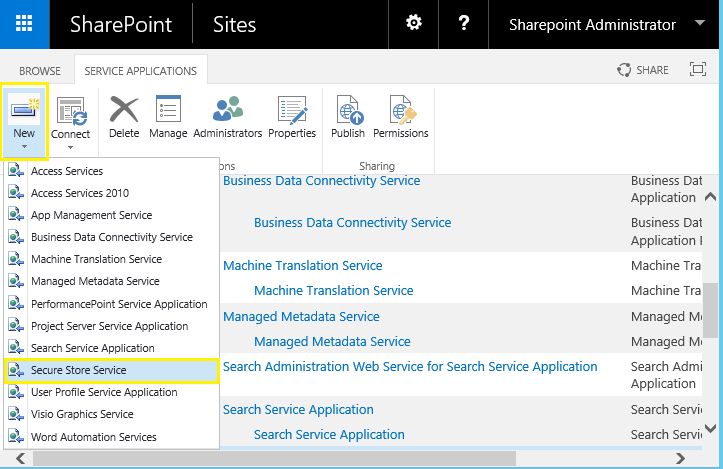Click icon beside User Profile Service Application

click(x=16, y=392)
